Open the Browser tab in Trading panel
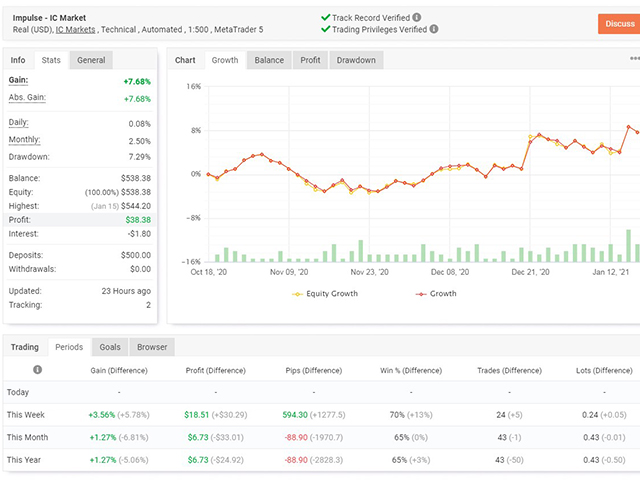Image resolution: width=640 pixels, height=480 pixels. coord(152,347)
